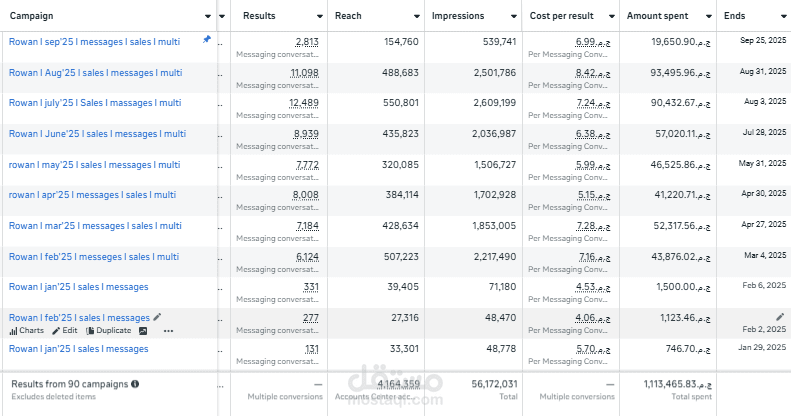The width and height of the screenshot is (791, 416).
Task: Expand the Results column header dropdown
Action: (x=316, y=17)
